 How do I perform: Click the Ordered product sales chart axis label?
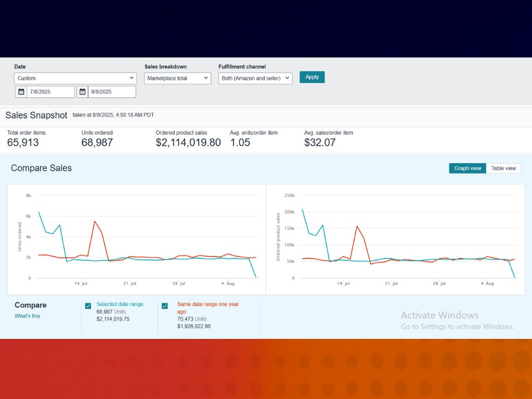tap(278, 237)
